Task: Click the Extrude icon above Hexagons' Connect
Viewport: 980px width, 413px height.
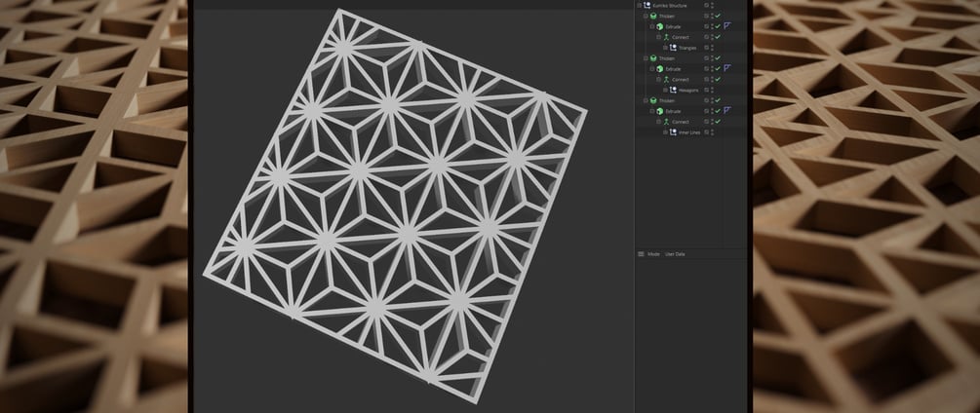Action: tap(660, 68)
